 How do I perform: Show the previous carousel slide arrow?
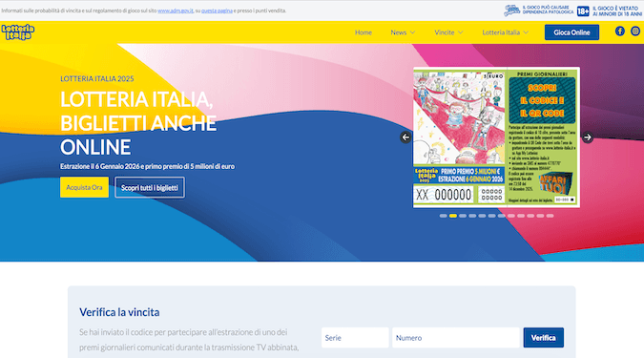(x=405, y=137)
